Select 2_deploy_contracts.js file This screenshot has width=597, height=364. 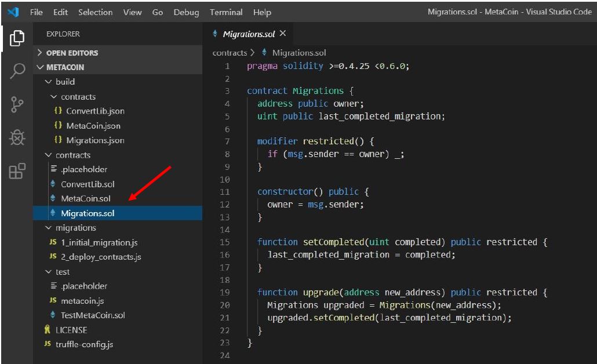click(x=101, y=257)
